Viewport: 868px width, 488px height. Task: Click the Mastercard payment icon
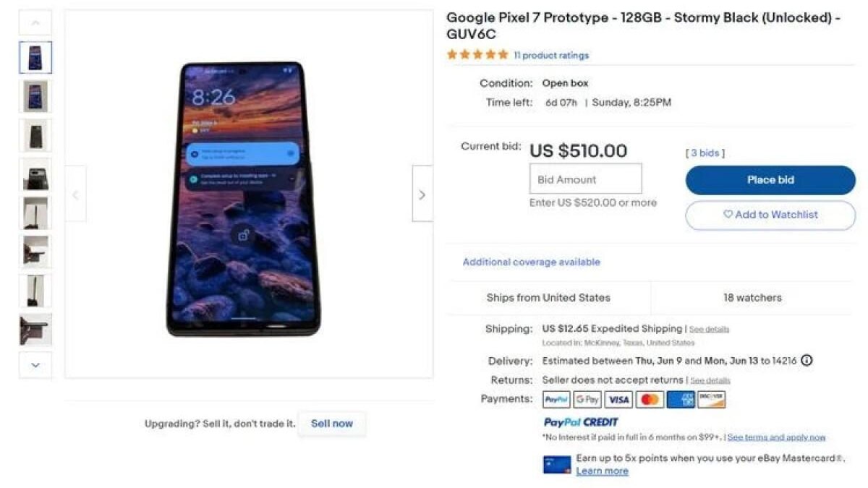pos(649,398)
